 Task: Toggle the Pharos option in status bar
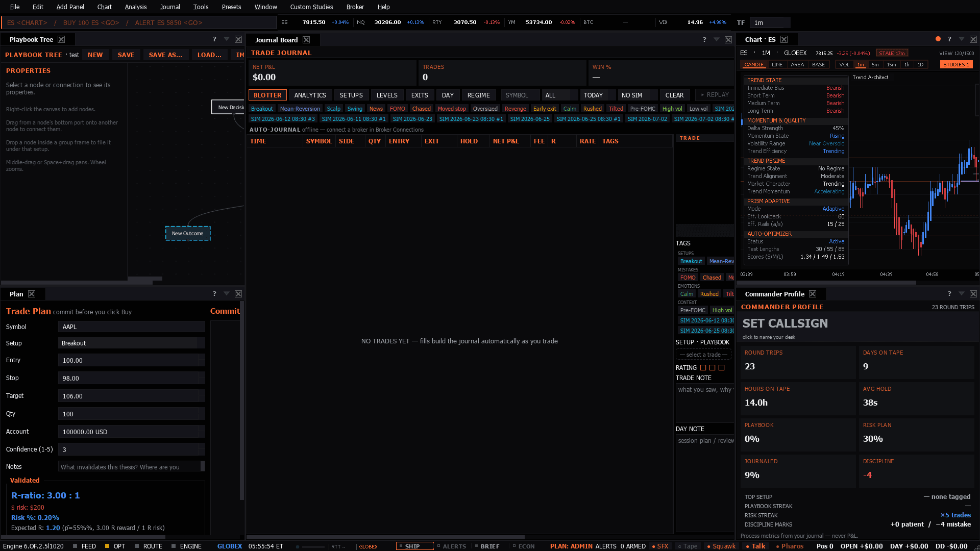coord(789,546)
